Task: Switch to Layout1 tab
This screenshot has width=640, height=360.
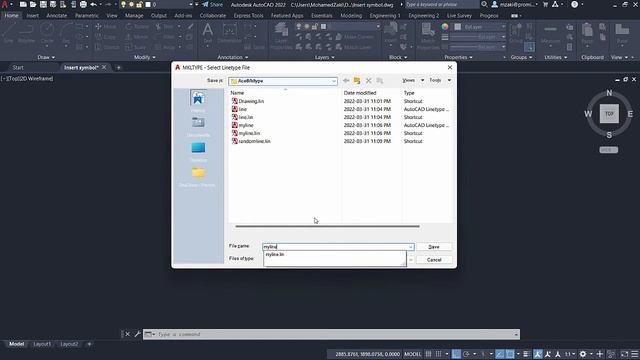Action: pyautogui.click(x=42, y=344)
